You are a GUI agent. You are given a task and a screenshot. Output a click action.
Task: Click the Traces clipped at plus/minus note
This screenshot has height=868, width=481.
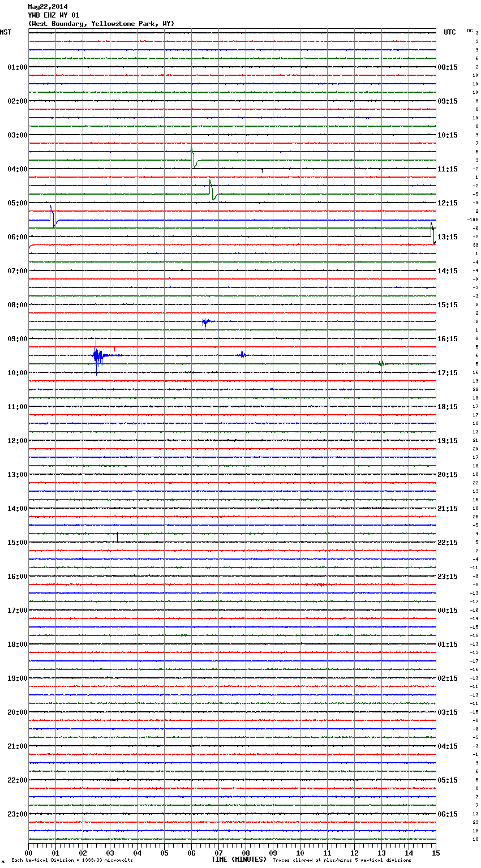pyautogui.click(x=342, y=860)
